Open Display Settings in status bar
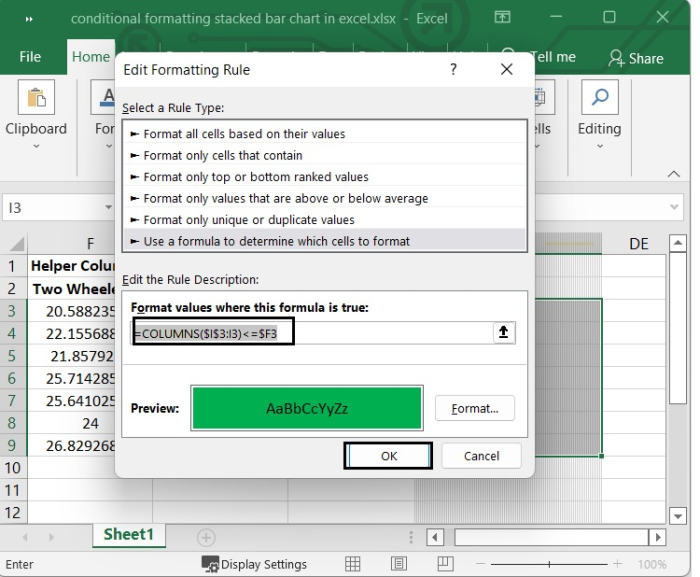 (254, 564)
